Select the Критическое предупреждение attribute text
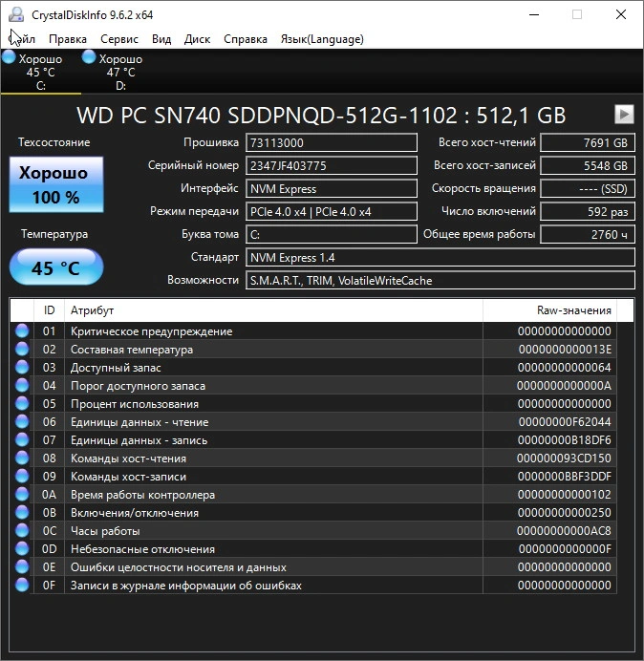This screenshot has height=661, width=644. pyautogui.click(x=151, y=331)
